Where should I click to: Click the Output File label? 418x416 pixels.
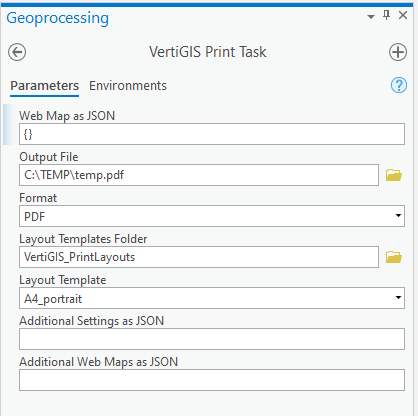49,157
